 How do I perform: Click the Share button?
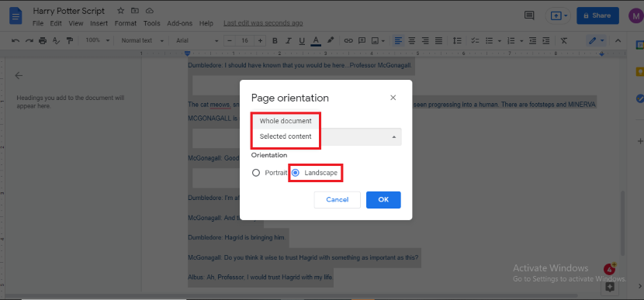[x=597, y=16]
